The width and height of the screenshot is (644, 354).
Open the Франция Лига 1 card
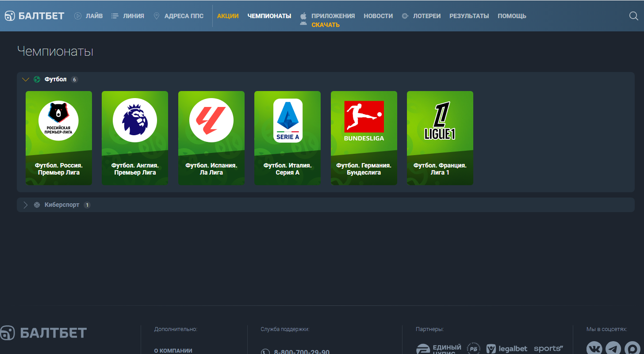pos(440,138)
